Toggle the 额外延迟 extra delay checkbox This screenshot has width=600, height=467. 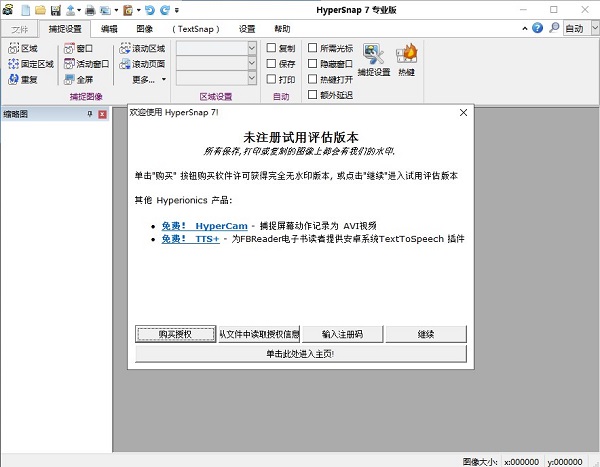312,95
